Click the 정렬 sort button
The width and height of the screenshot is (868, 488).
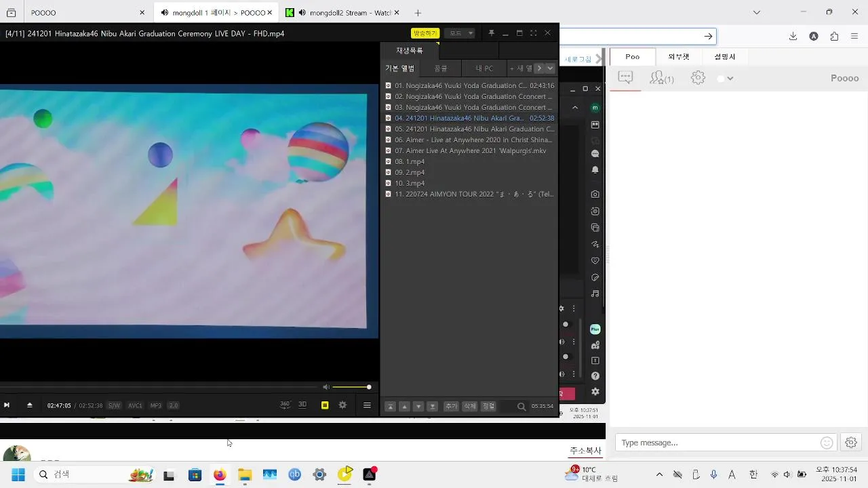point(489,407)
